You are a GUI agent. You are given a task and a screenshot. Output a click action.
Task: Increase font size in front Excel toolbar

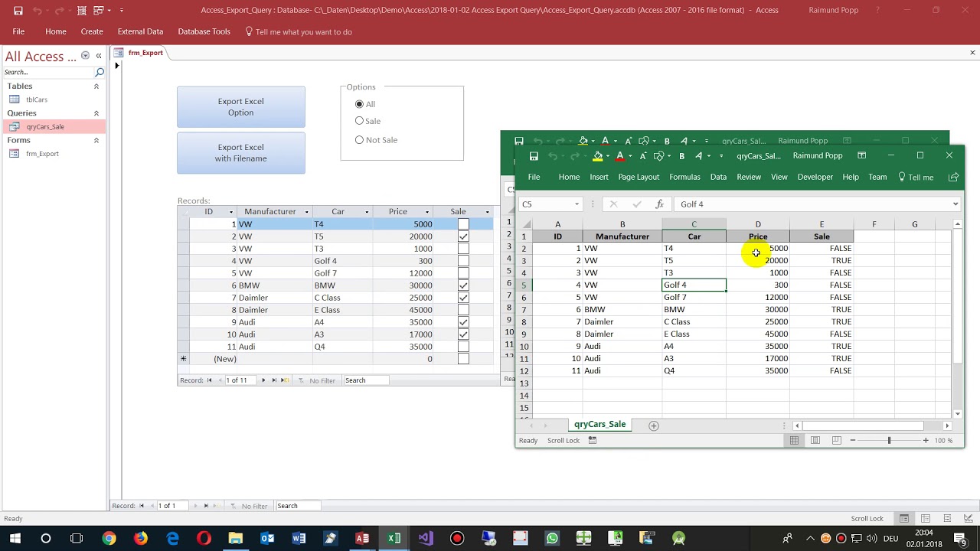643,156
